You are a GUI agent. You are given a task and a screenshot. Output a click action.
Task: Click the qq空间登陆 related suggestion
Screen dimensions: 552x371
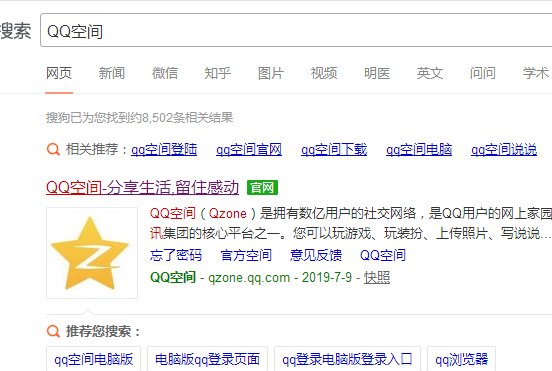[164, 150]
